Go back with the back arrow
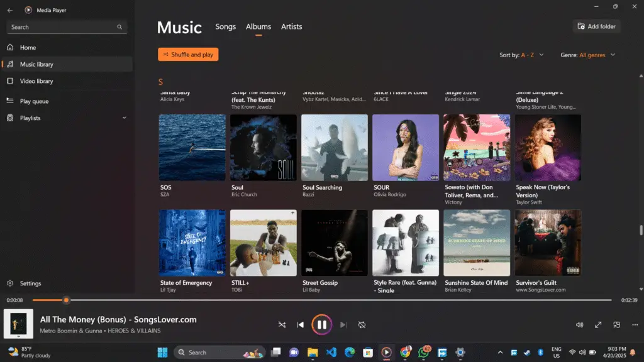Screen dimensions: 644x362 [10, 10]
